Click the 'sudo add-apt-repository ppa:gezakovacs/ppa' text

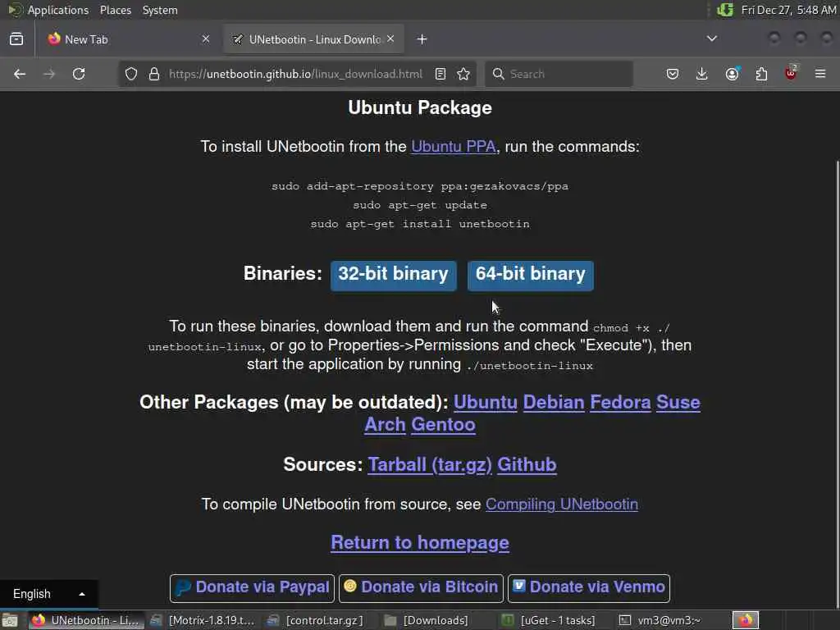[420, 186]
